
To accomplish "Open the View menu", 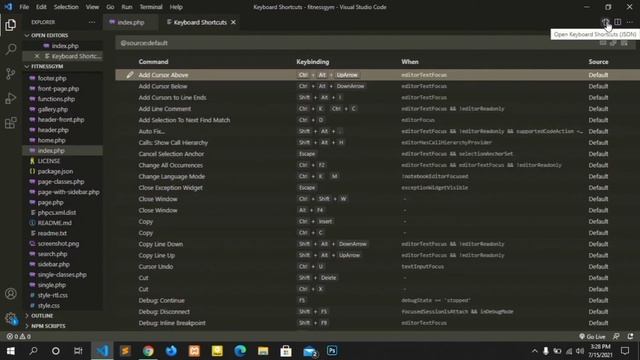I will pyautogui.click(x=92, y=7).
